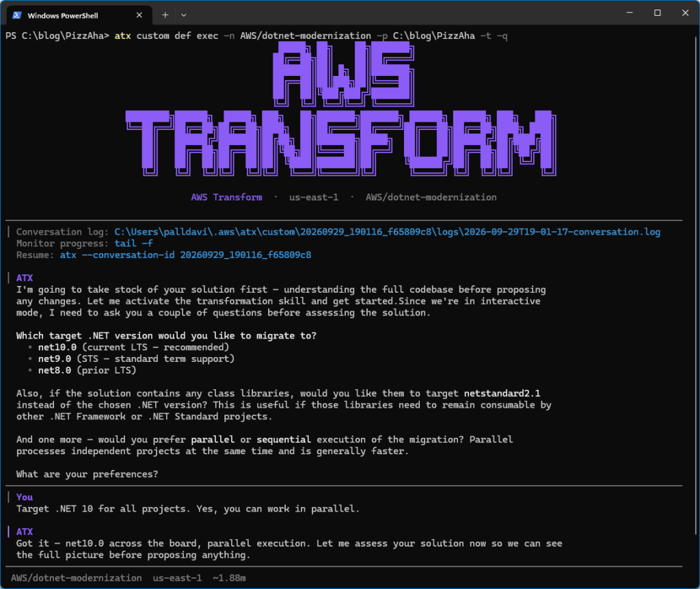Click 'What are your preferences?' line
Image resolution: width=700 pixels, height=589 pixels.
coord(87,474)
